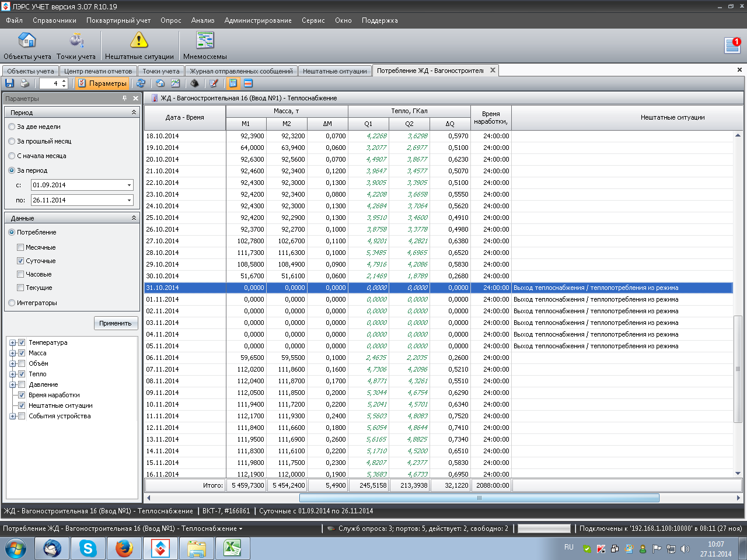Viewport: 747px width, 560px height.
Task: Close the Потребление ЖД tab
Action: pyautogui.click(x=493, y=70)
